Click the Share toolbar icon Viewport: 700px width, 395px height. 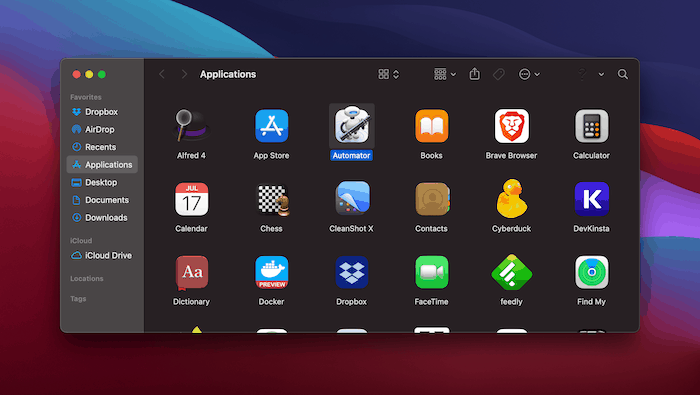[x=475, y=74]
